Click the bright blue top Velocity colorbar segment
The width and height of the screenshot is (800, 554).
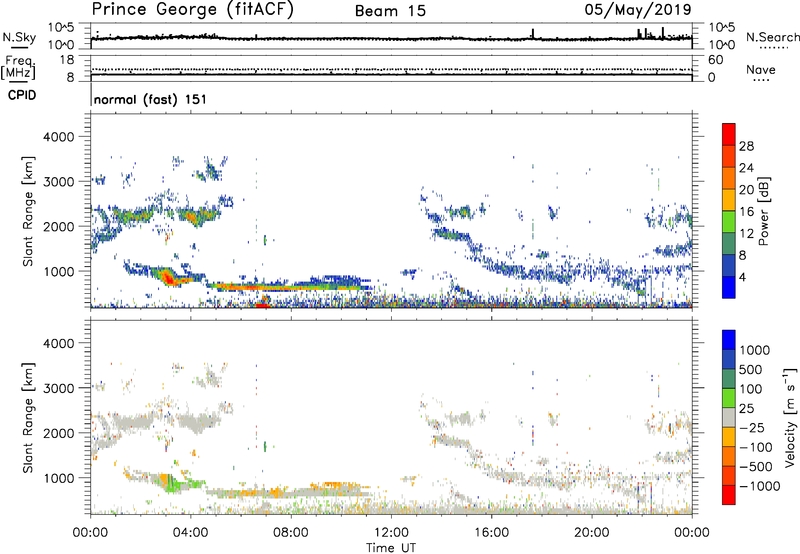click(x=729, y=340)
